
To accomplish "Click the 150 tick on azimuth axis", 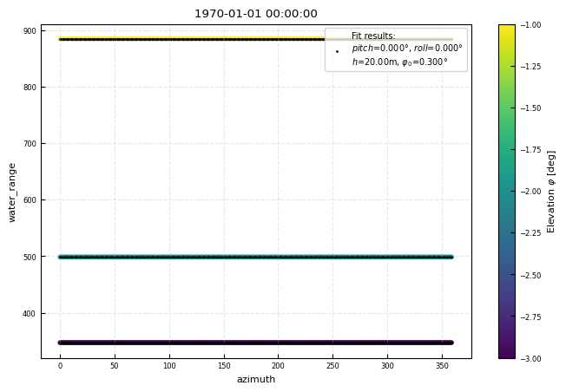I will click(x=223, y=367).
